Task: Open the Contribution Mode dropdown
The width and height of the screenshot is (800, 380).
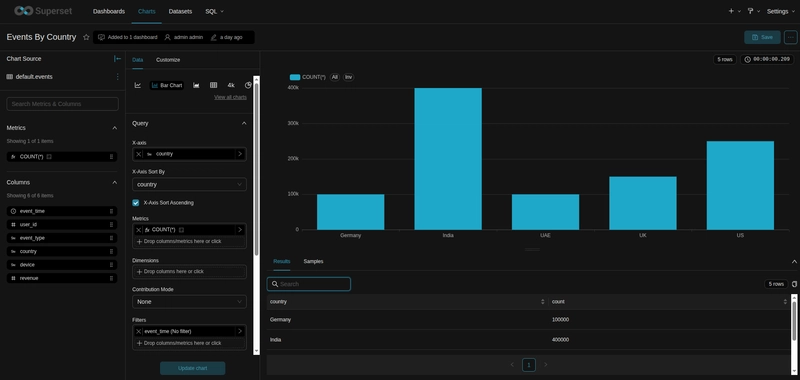Action: pyautogui.click(x=189, y=301)
